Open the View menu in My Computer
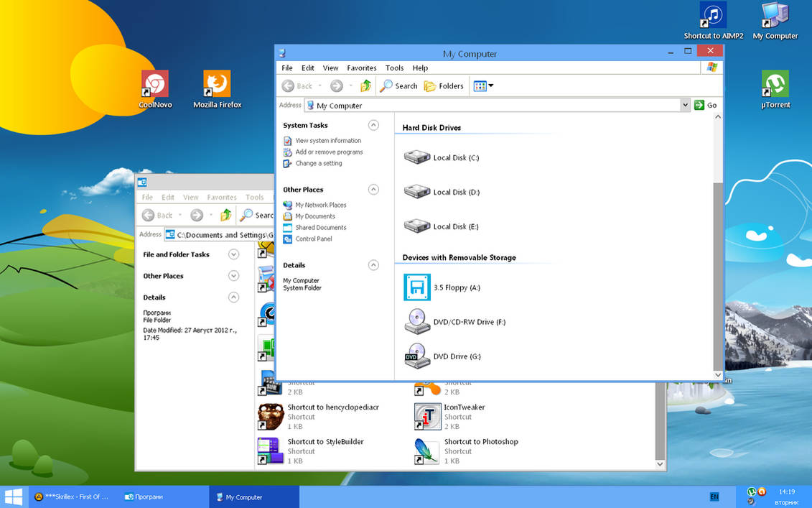812x508 pixels. pyautogui.click(x=330, y=68)
